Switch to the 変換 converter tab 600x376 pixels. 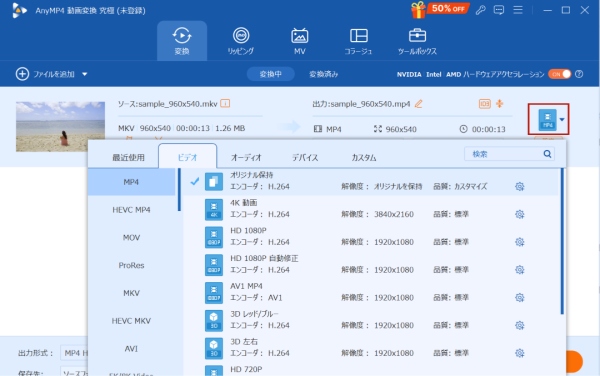tap(182, 41)
